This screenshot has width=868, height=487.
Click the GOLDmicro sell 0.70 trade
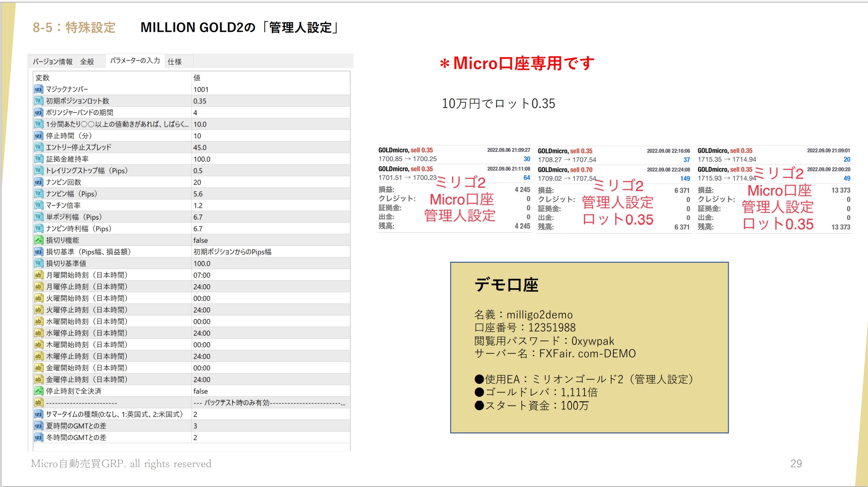click(x=614, y=174)
